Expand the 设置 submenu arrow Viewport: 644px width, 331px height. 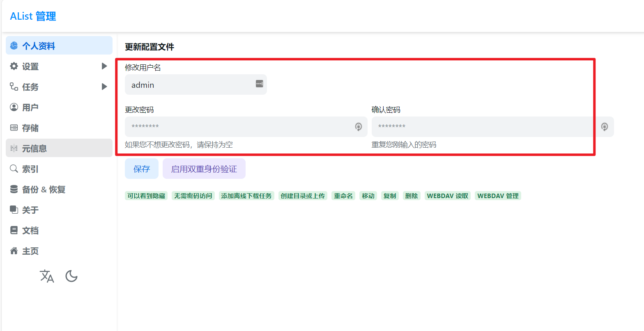click(104, 66)
